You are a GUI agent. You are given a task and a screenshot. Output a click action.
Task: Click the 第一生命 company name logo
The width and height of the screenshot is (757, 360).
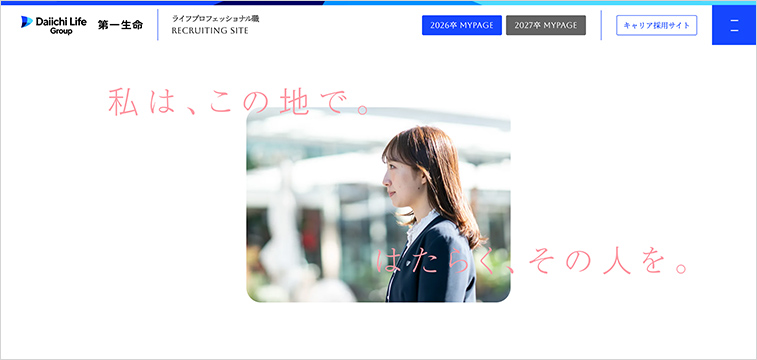pyautogui.click(x=120, y=26)
